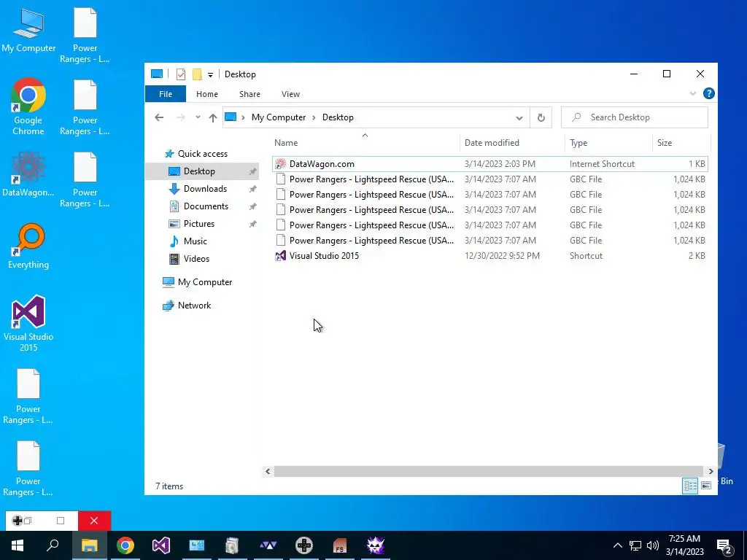Open the File menu in Explorer
The width and height of the screenshot is (747, 560).
[166, 94]
